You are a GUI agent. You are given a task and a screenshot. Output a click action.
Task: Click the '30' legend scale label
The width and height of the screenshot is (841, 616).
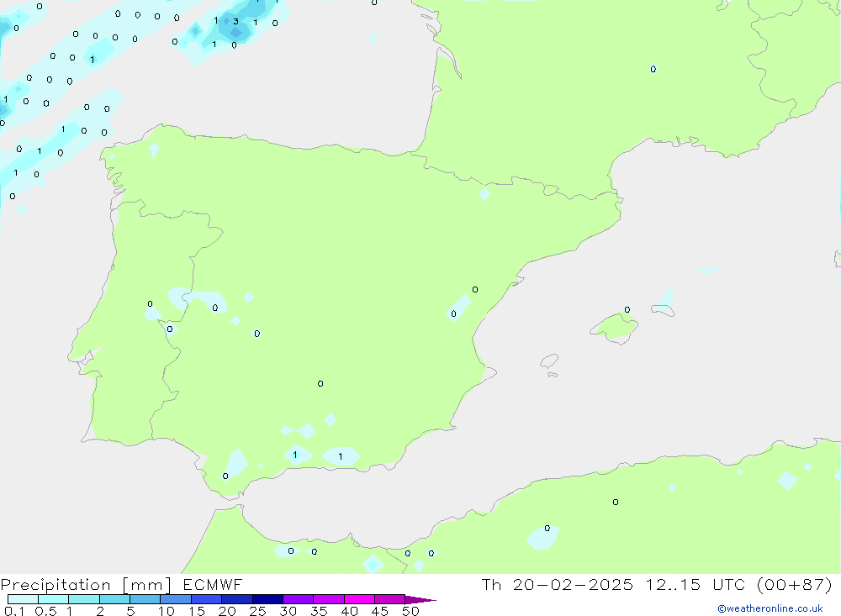click(x=288, y=611)
